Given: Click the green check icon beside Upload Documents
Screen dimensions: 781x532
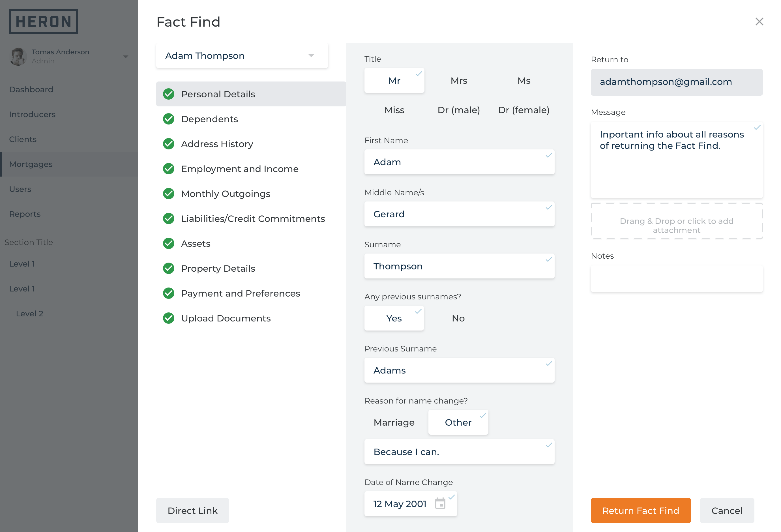Looking at the screenshot, I should pos(169,318).
